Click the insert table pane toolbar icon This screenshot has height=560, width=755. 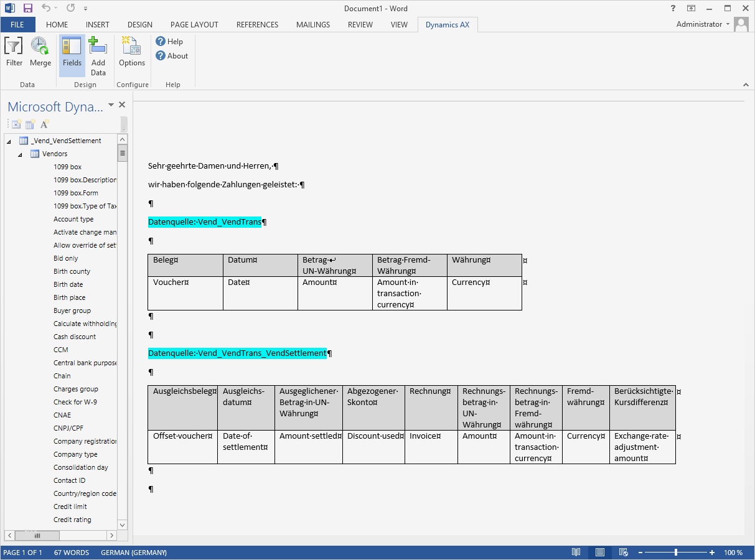30,124
